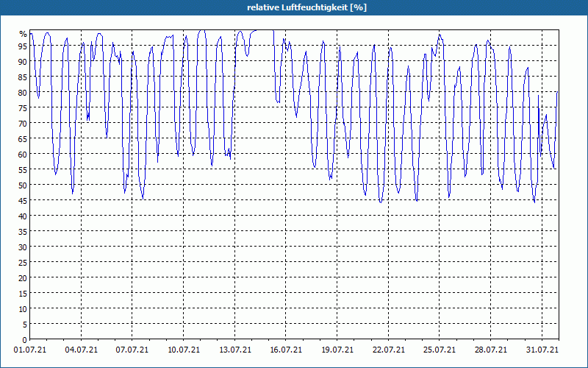Click the chart title 'relative Luftfeuchtigkeit [%]'
588x368 pixels.
pyautogui.click(x=306, y=7)
